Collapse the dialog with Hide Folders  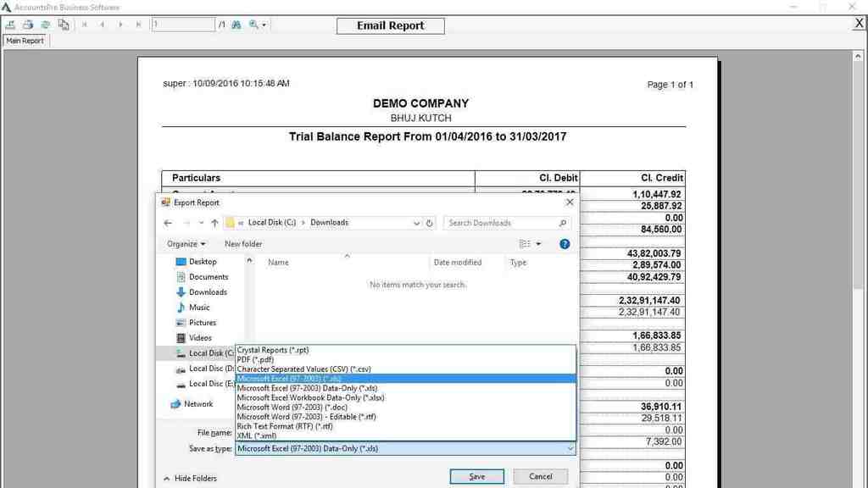[x=190, y=478]
